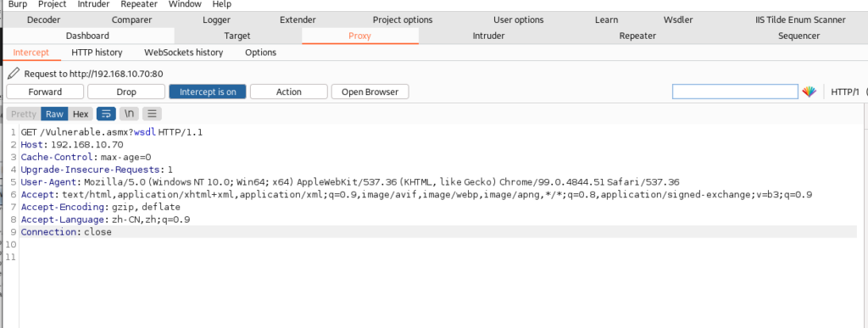Switch the editor to Pretty view

pyautogui.click(x=24, y=114)
